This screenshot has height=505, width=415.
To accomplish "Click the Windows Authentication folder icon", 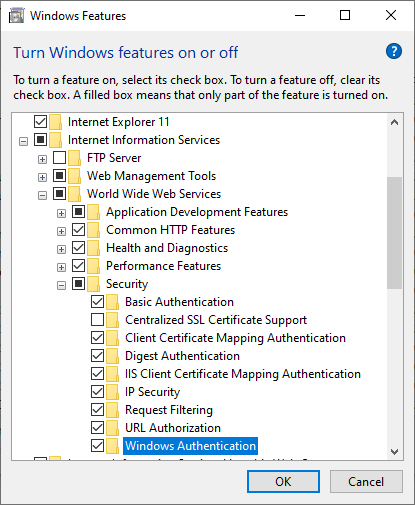I will point(112,446).
